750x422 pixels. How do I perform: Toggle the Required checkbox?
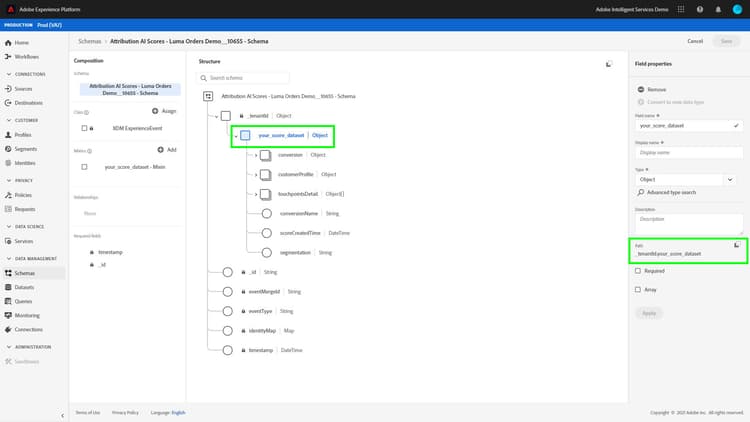[x=638, y=271]
